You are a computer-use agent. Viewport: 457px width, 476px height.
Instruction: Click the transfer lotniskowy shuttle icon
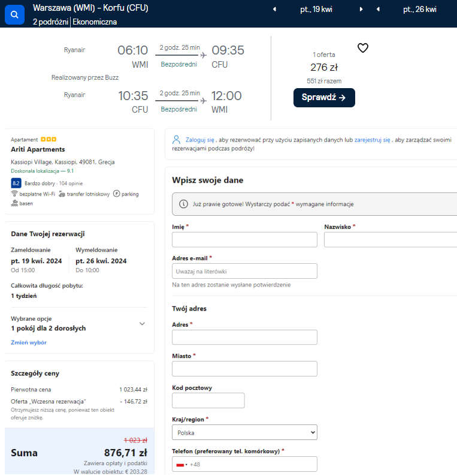(62, 194)
